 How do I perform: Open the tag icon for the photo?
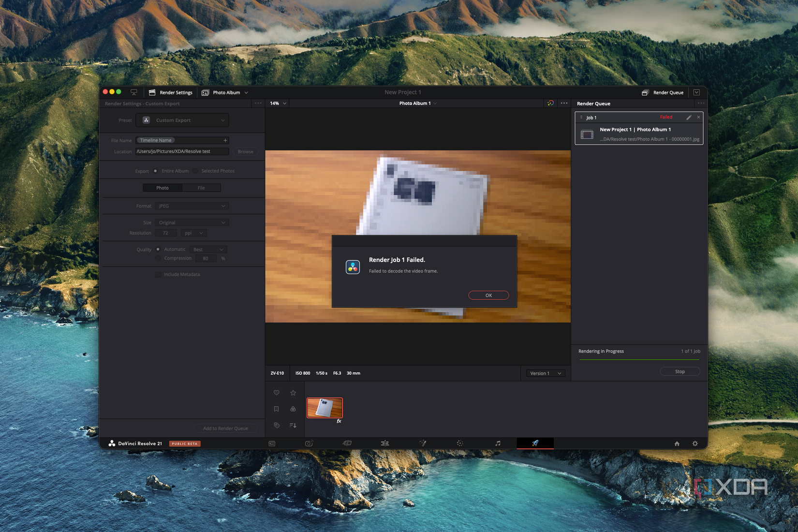pyautogui.click(x=276, y=425)
